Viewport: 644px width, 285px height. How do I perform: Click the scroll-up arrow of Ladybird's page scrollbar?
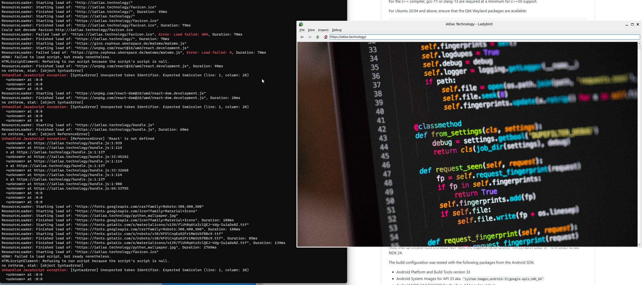point(639,43)
